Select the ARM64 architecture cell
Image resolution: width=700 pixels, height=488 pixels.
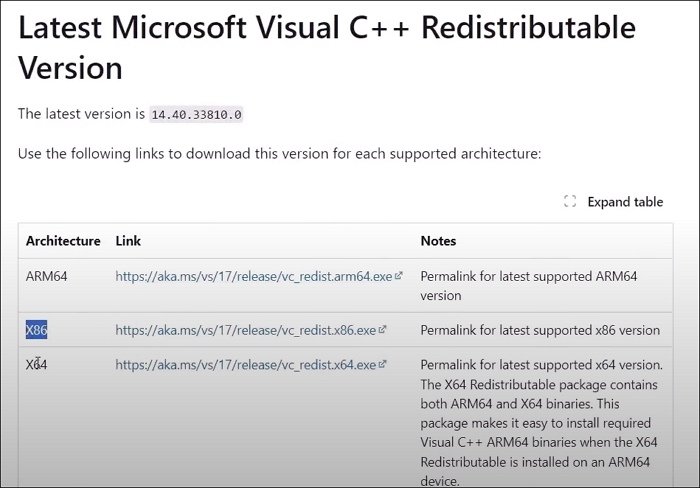click(47, 276)
